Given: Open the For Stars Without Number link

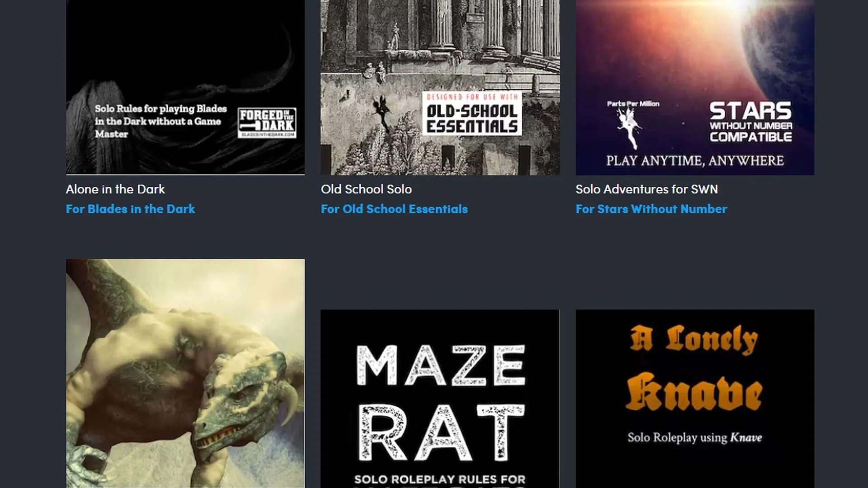Looking at the screenshot, I should [x=651, y=209].
